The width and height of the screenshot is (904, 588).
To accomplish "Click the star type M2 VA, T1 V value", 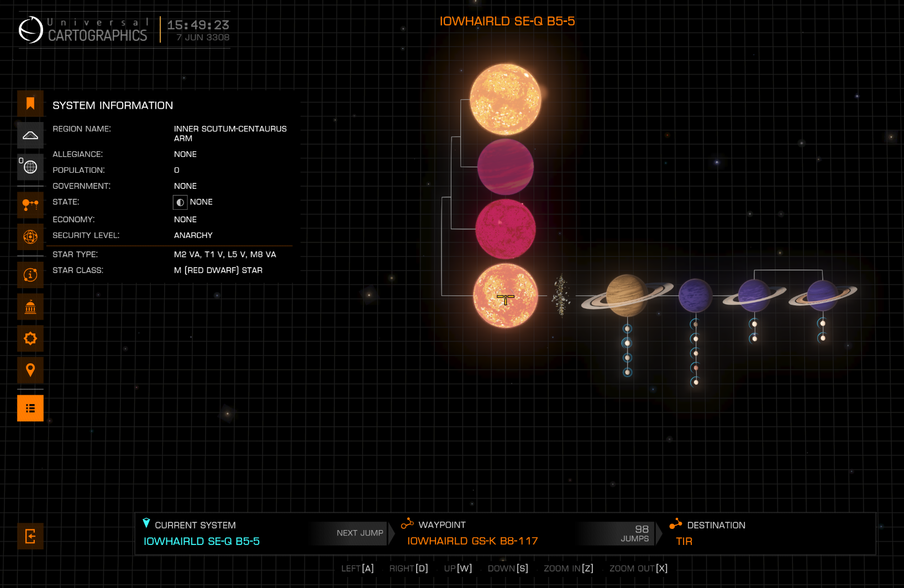I will point(225,255).
